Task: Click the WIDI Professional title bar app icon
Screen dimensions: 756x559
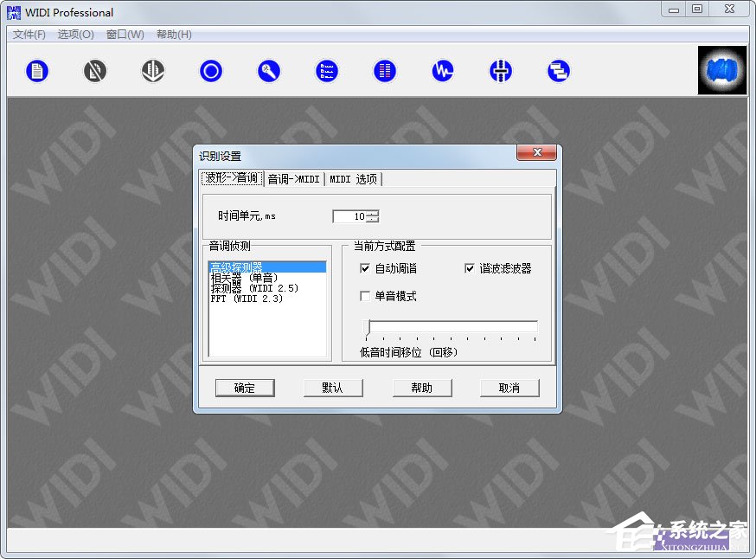Action: pos(14,12)
